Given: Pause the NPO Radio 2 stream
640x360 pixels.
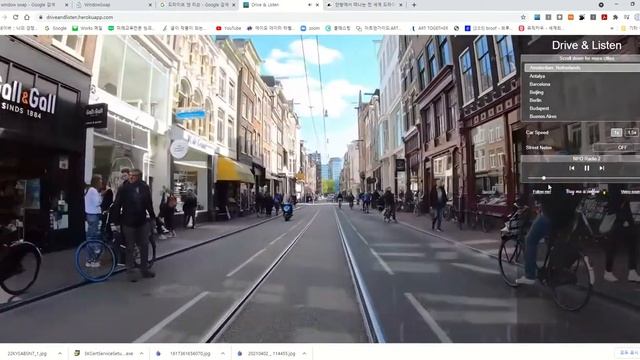Looking at the screenshot, I should pos(587,168).
